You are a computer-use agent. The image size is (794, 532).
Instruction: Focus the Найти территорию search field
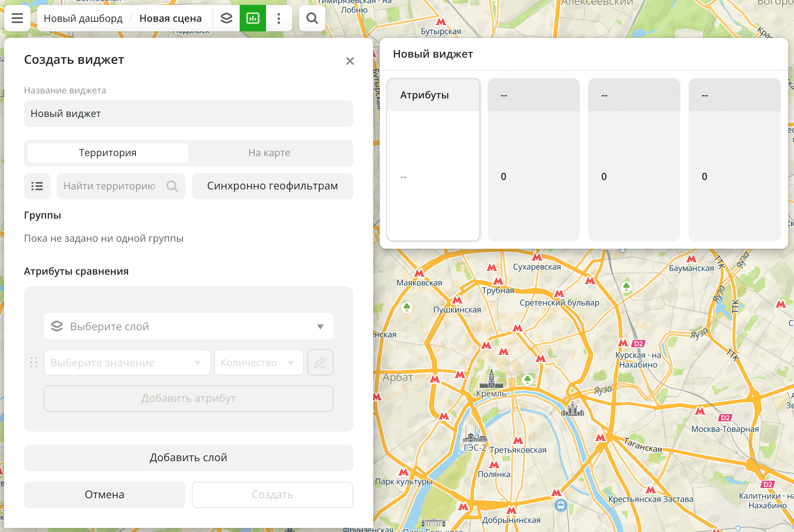pos(121,186)
